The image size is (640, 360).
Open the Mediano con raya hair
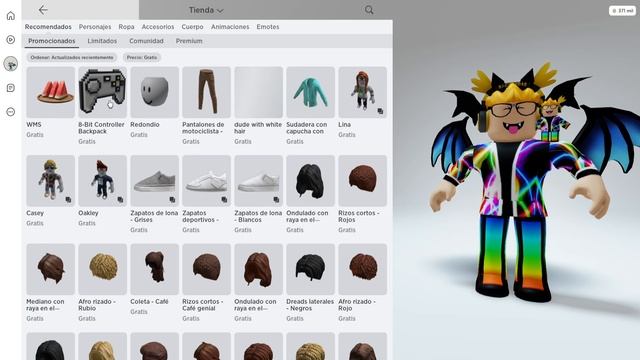[x=51, y=269]
